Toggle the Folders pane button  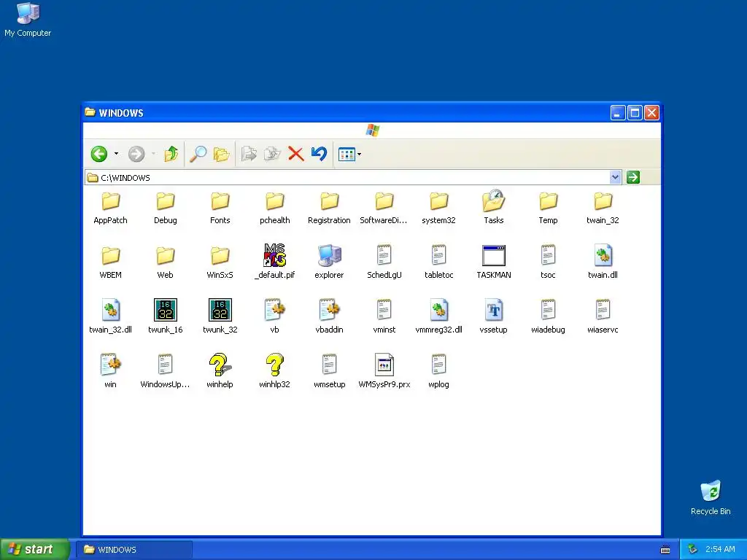[x=221, y=154]
